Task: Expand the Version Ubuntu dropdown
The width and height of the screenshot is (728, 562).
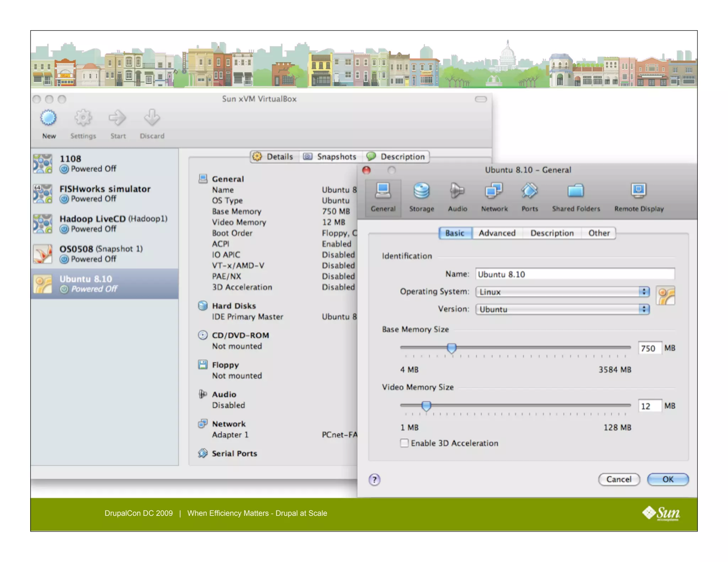Action: tap(562, 309)
